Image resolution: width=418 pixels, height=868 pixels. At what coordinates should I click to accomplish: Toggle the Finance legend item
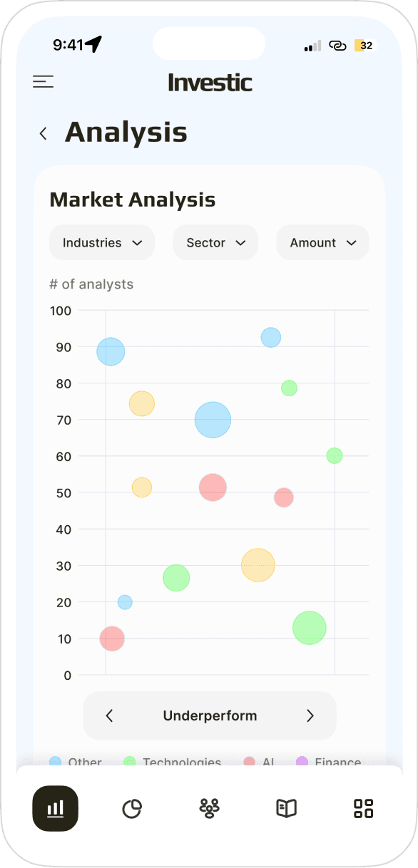329,762
